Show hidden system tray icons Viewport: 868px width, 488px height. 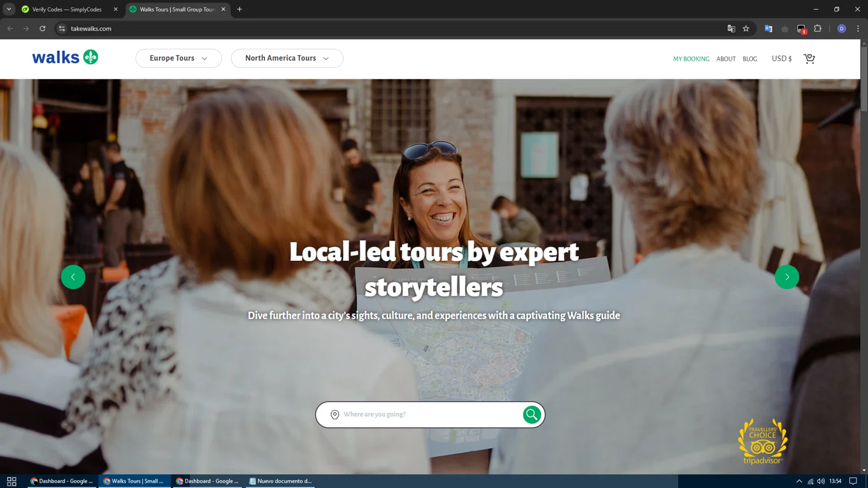coord(799,481)
